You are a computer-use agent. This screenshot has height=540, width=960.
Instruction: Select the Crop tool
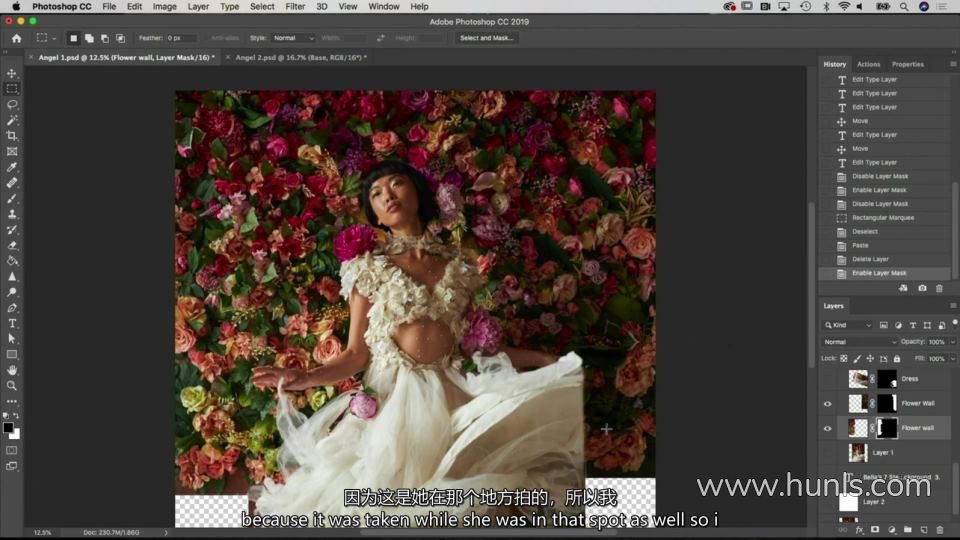[x=12, y=135]
